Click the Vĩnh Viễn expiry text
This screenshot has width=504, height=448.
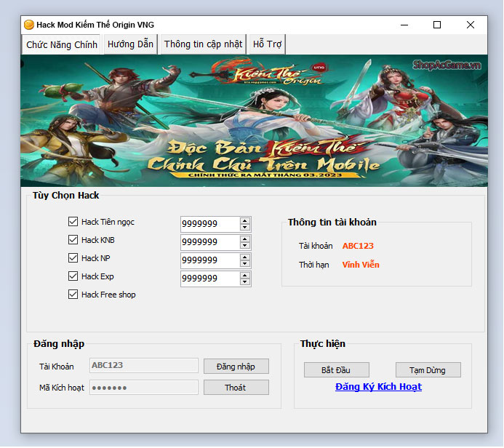(361, 265)
